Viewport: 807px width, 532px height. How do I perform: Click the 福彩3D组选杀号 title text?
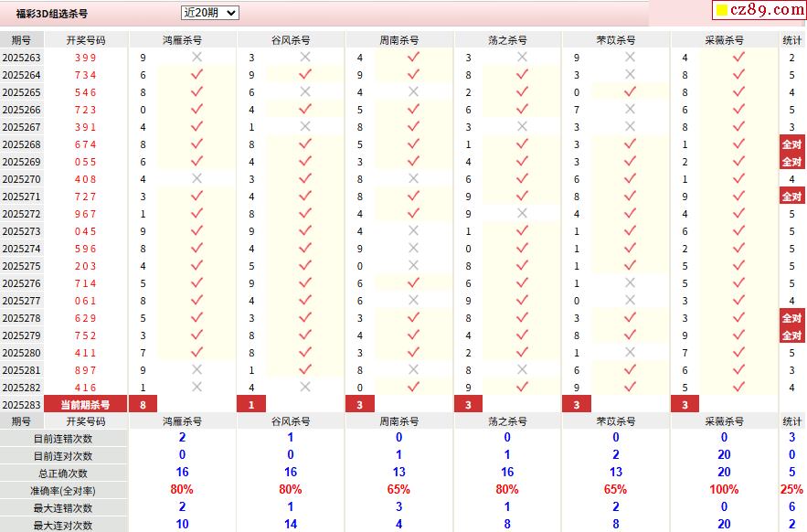pos(52,14)
